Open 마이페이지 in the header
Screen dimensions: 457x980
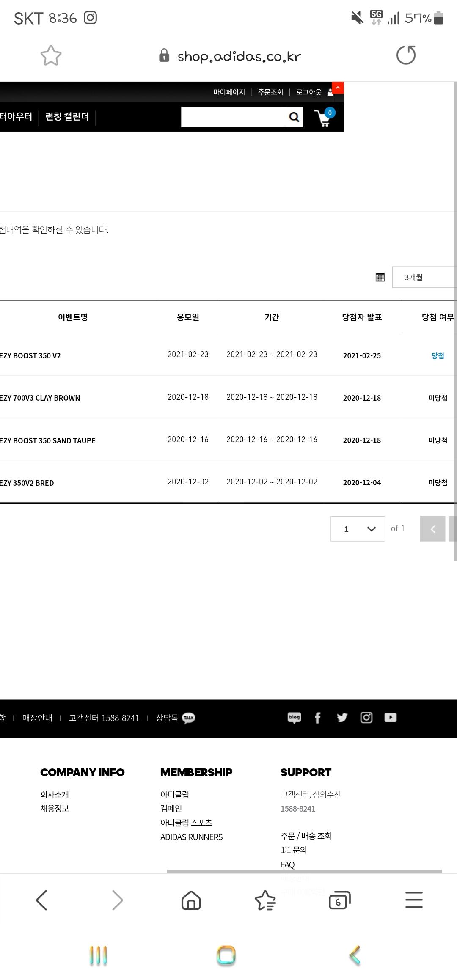pos(229,92)
